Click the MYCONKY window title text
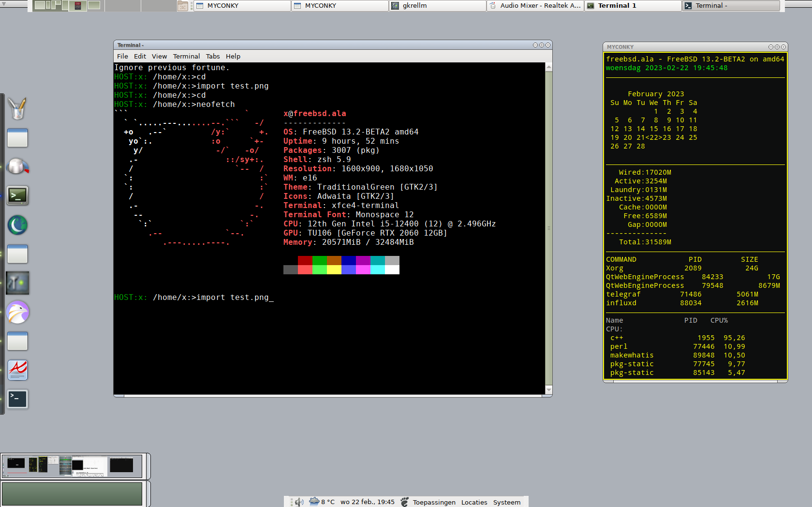The width and height of the screenshot is (812, 507). pos(620,47)
